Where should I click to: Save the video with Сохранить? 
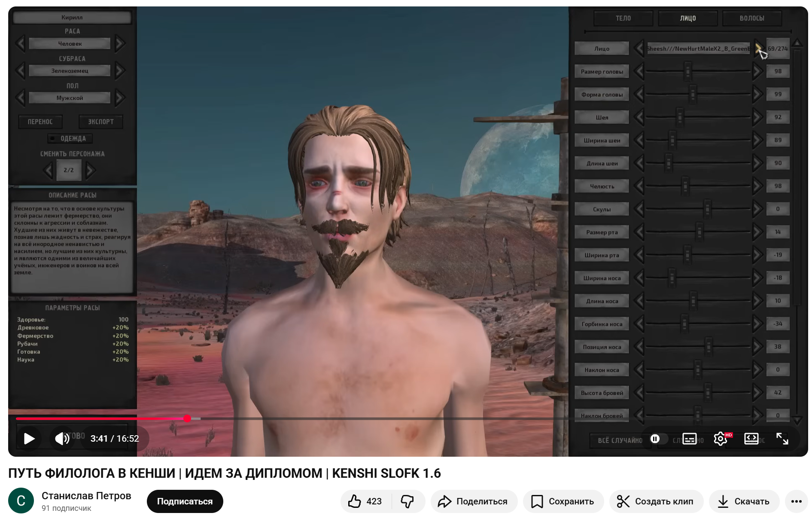click(x=563, y=501)
